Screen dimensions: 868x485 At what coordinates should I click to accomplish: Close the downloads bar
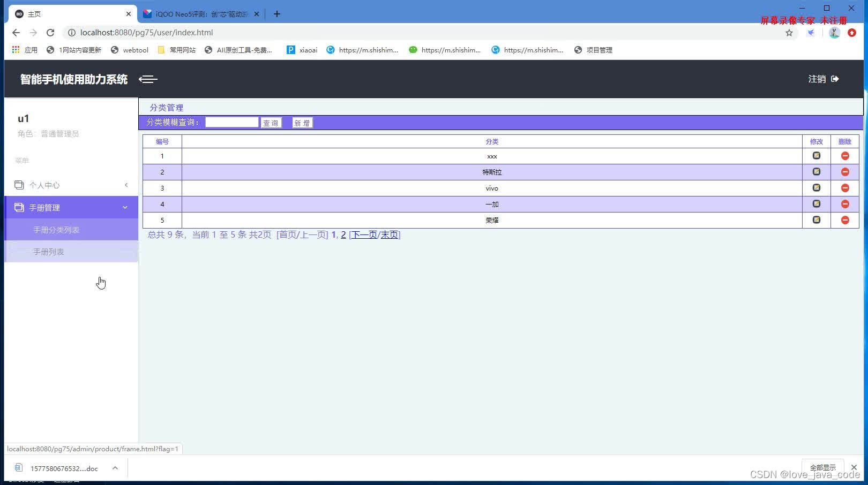tap(854, 467)
